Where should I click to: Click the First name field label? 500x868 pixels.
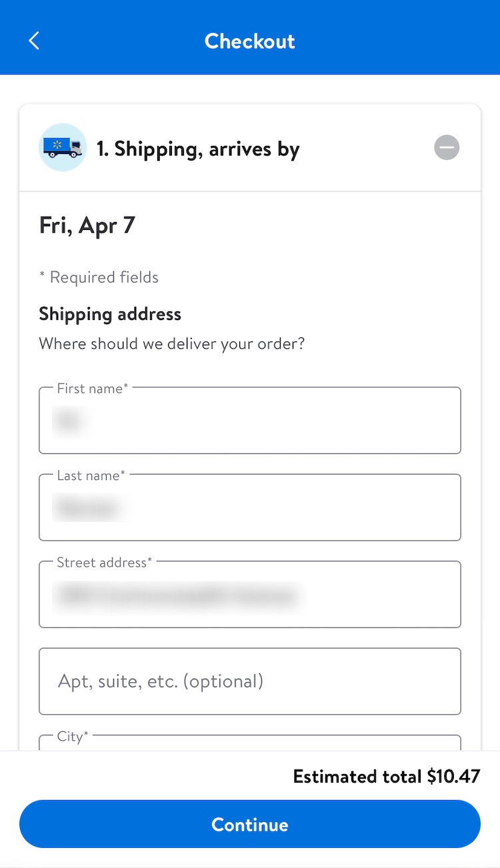point(92,389)
